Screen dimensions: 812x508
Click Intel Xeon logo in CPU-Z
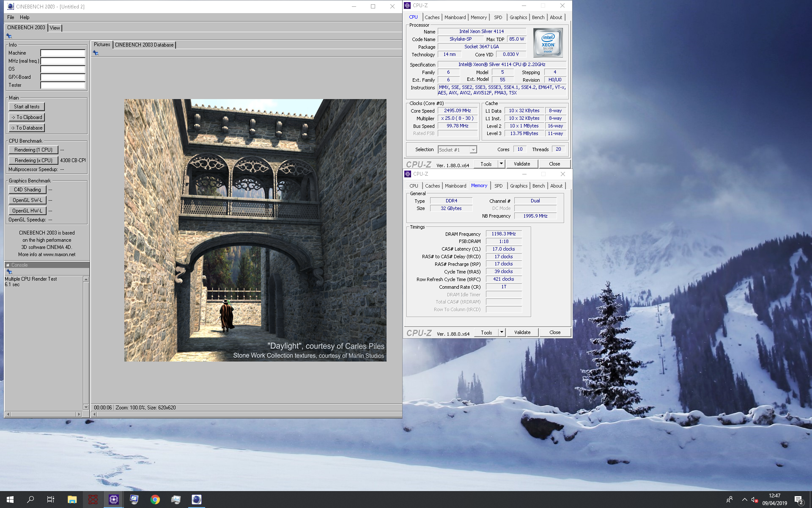pos(548,43)
